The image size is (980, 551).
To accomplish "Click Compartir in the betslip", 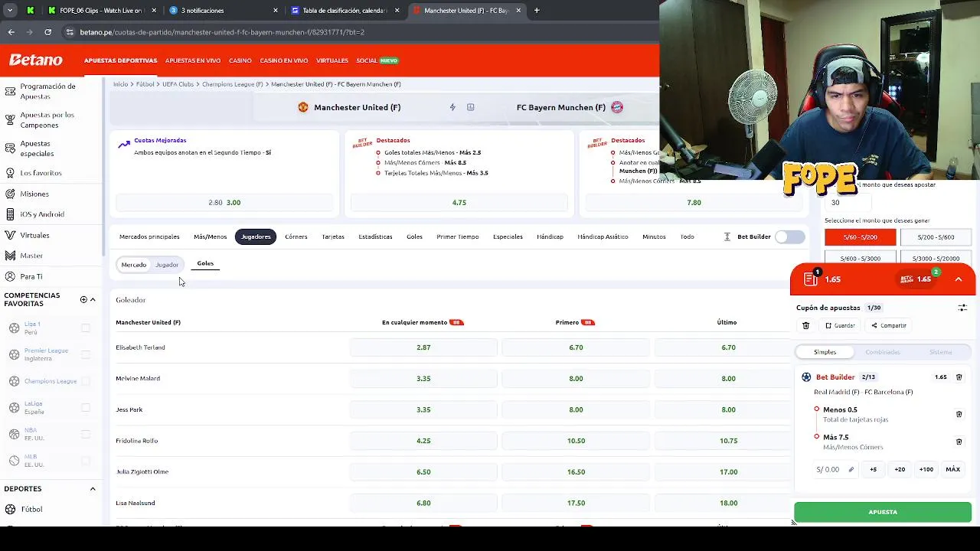I will coord(889,325).
